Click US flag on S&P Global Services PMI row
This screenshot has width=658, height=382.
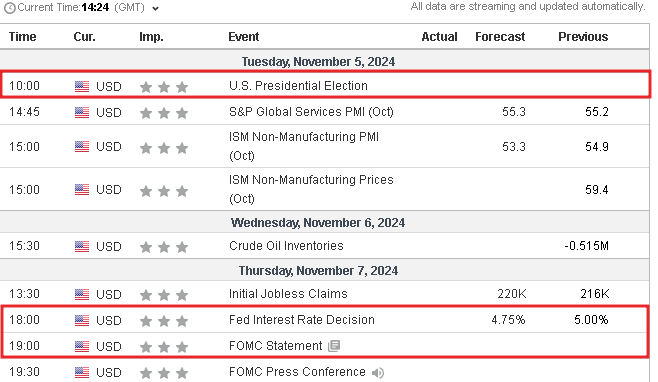82,113
